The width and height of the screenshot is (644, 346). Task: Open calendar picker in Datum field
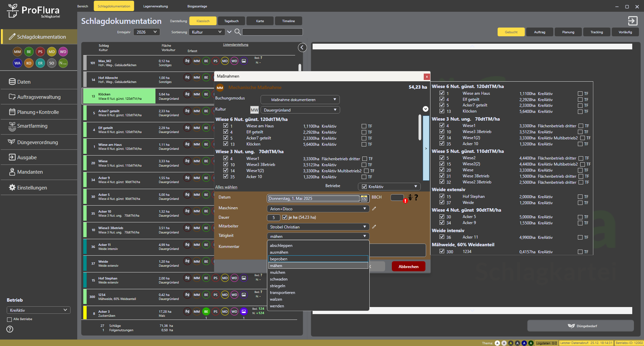pyautogui.click(x=364, y=199)
